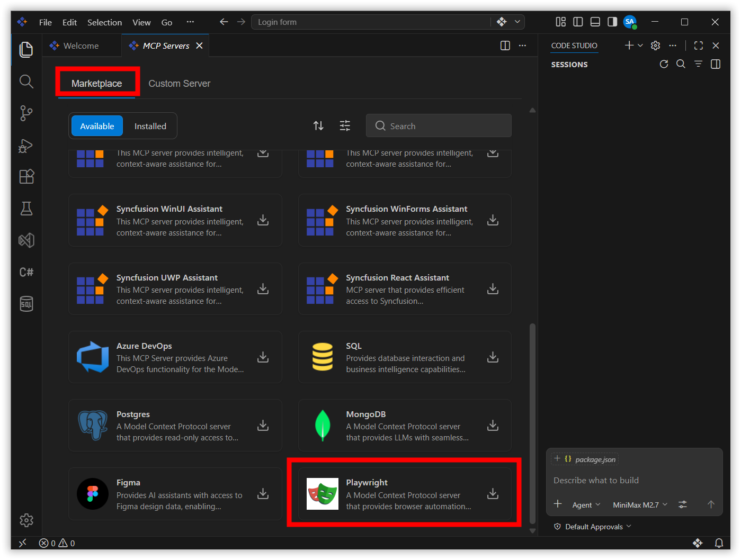741x560 pixels.
Task: Install the Postgres MCP server
Action: pos(263,425)
